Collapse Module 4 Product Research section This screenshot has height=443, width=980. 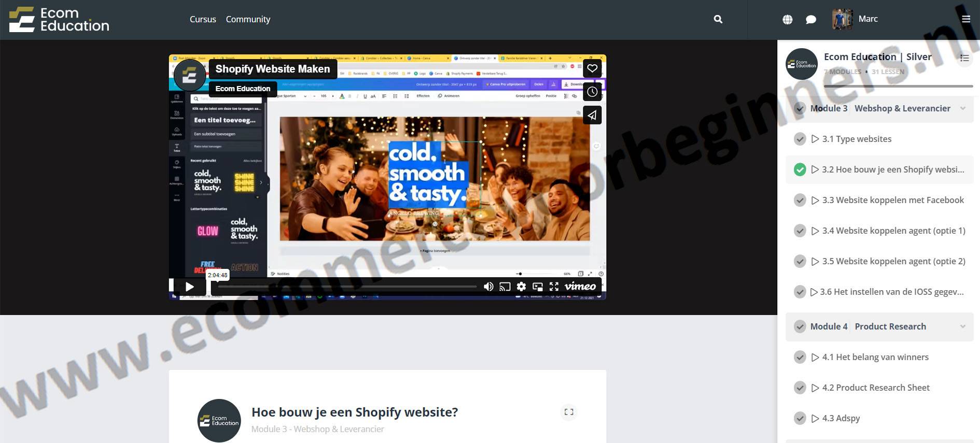click(962, 326)
